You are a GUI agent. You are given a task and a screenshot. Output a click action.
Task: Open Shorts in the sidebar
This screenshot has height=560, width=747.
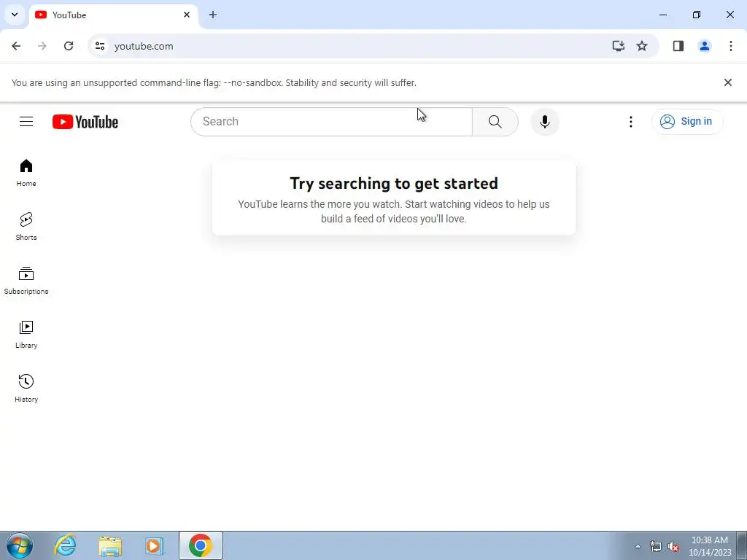point(26,226)
